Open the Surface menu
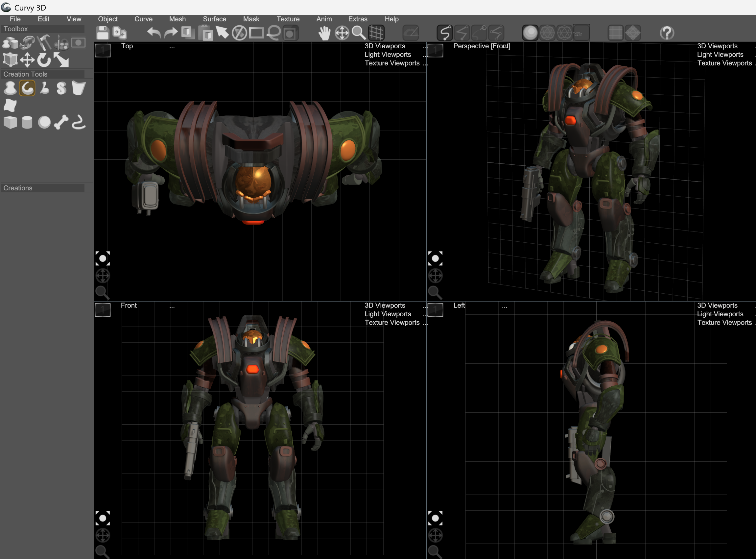The image size is (756, 559). [x=214, y=19]
